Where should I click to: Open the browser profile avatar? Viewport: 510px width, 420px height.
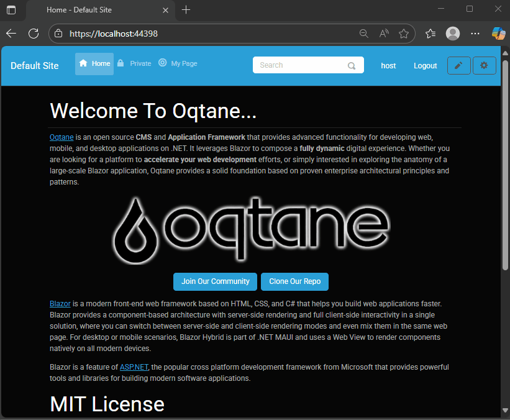pos(453,34)
